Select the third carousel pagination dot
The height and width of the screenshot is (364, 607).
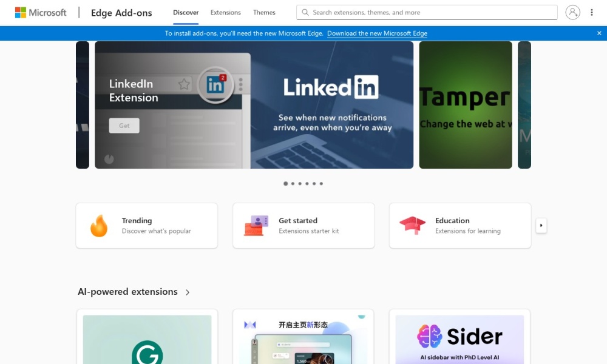click(x=300, y=183)
